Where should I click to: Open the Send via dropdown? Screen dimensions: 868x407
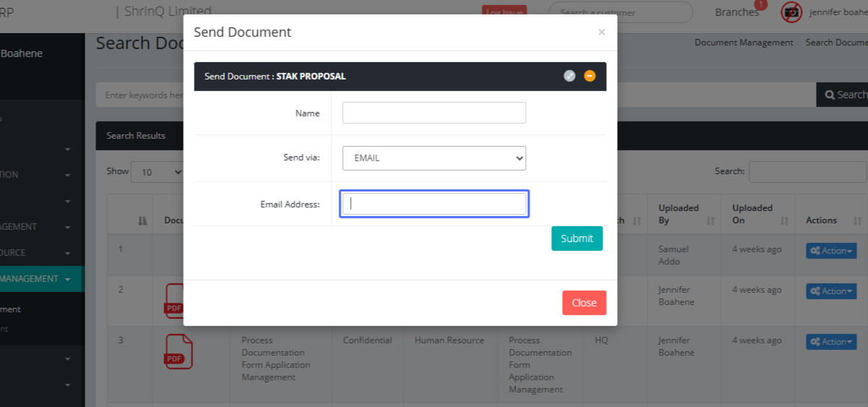point(434,158)
